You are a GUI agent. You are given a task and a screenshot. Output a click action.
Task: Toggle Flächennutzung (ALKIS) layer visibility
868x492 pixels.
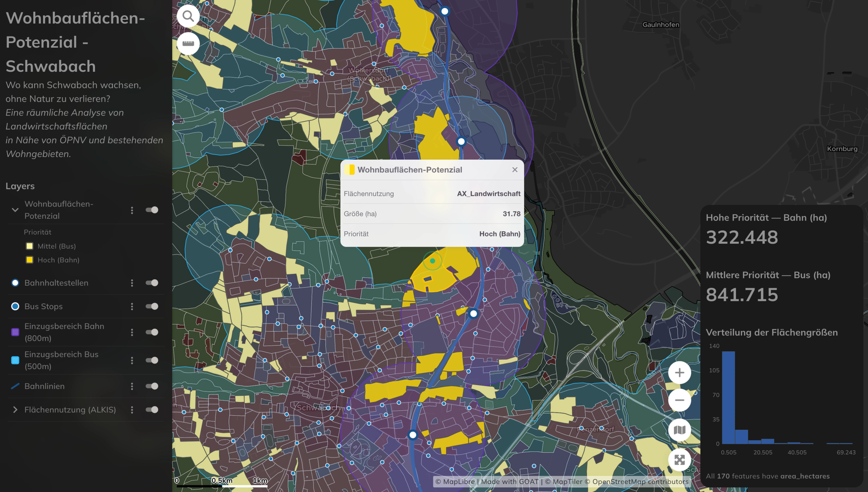click(x=152, y=410)
